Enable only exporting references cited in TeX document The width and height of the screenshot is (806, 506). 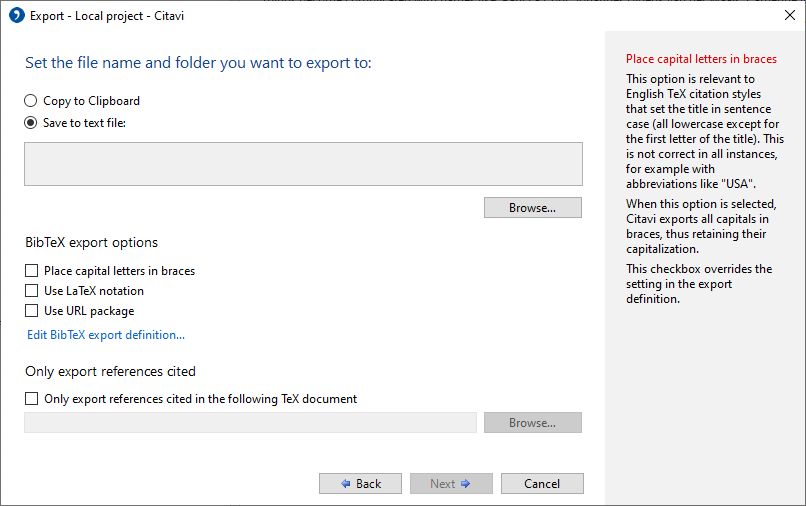point(32,399)
